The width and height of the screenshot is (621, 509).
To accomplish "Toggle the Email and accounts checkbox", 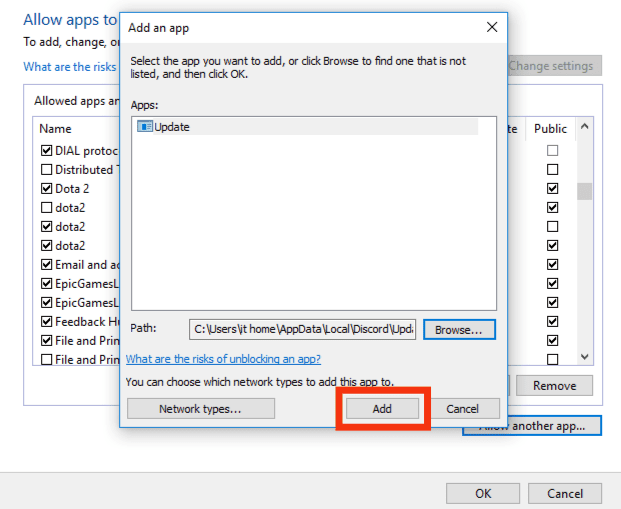I will [x=46, y=265].
